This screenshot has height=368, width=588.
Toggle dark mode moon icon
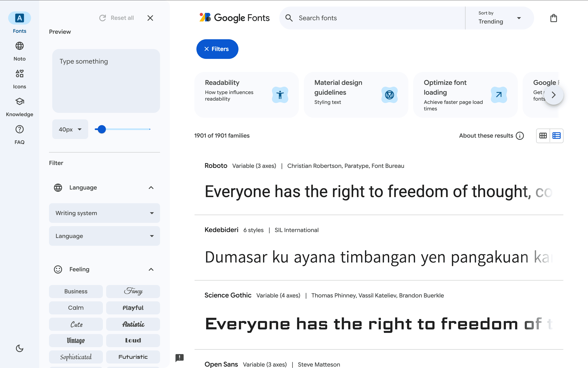point(19,348)
